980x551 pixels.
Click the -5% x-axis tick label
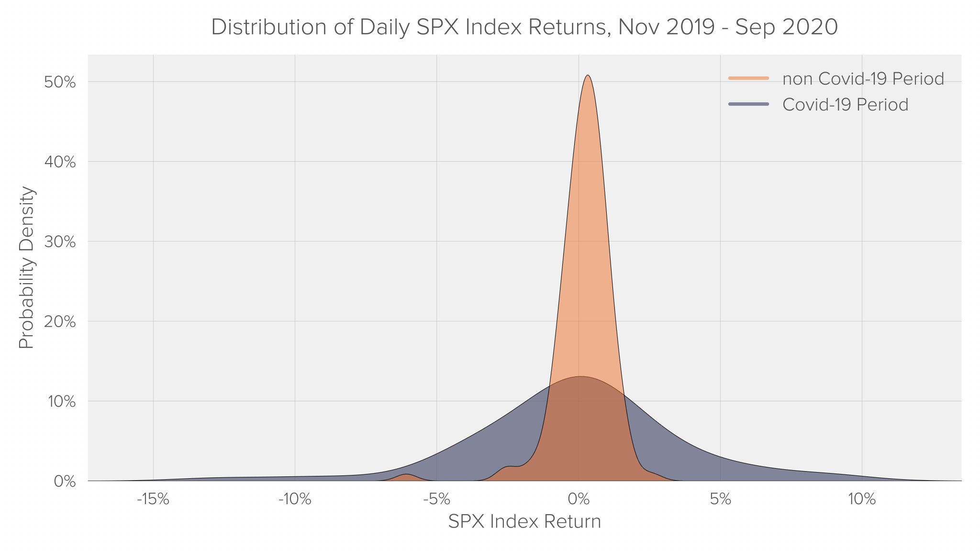click(436, 500)
